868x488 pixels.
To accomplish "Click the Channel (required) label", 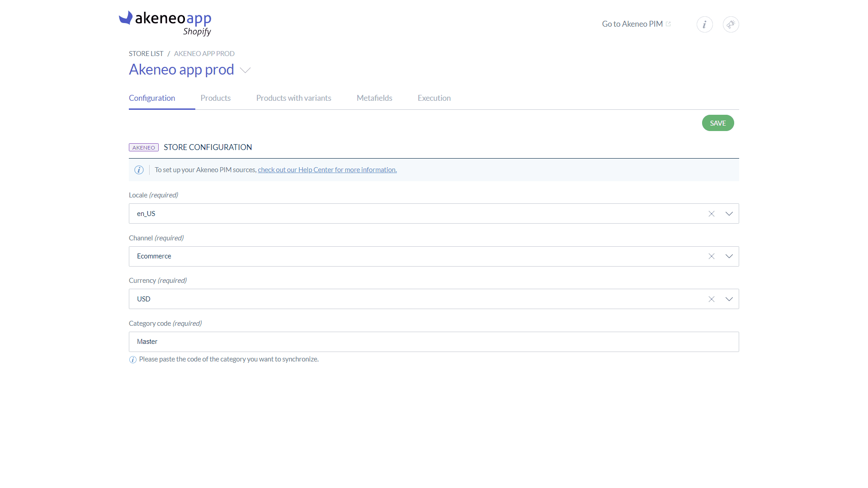I will (x=156, y=238).
